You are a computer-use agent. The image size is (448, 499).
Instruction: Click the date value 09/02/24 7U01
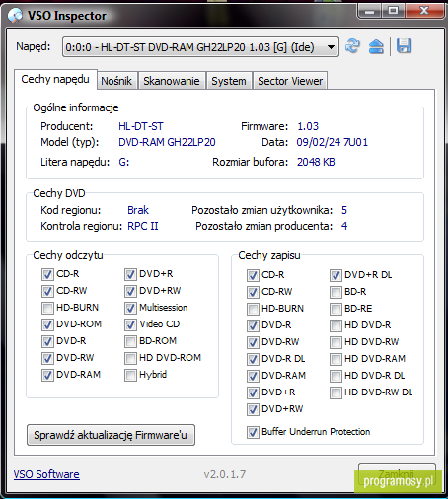tap(333, 142)
